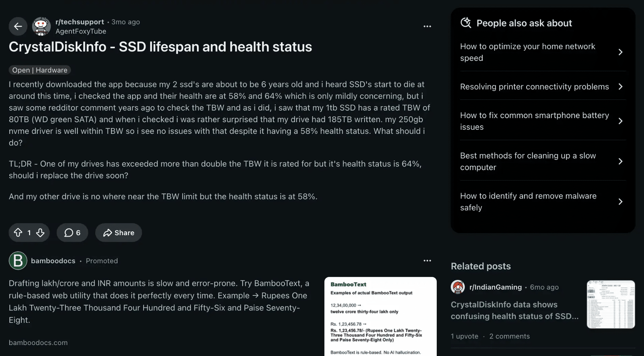Click the bamboodocs green B avatar
The image size is (644, 356).
(x=18, y=261)
